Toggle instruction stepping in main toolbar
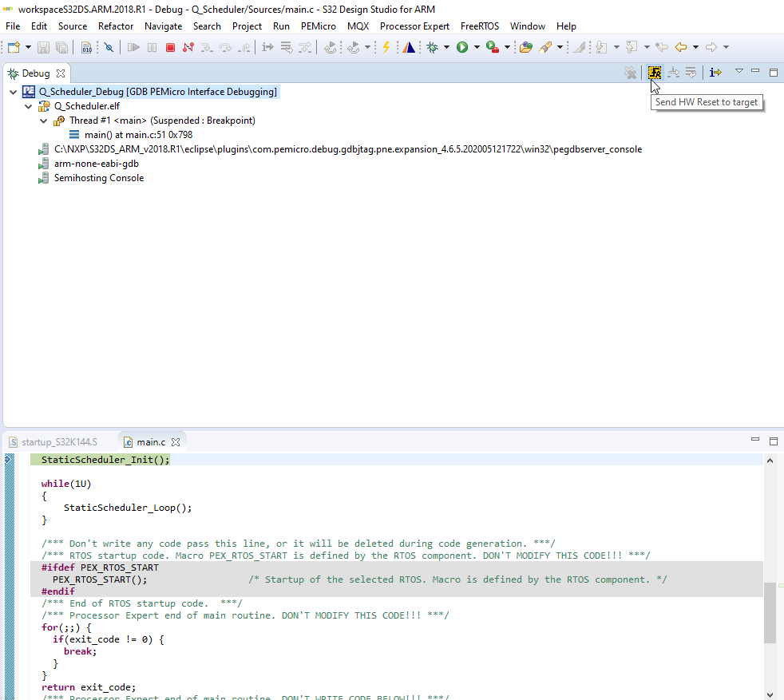 coord(268,48)
